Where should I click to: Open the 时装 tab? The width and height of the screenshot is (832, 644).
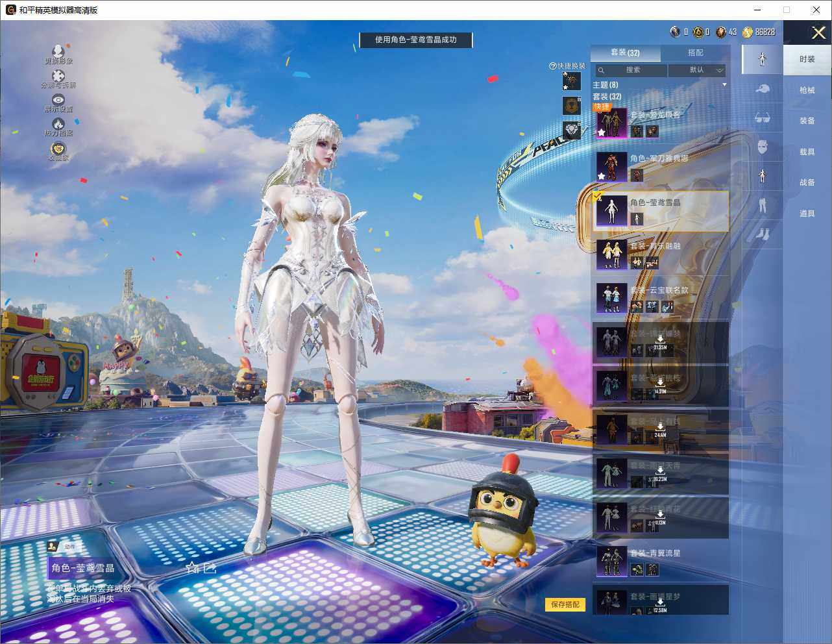(x=807, y=59)
